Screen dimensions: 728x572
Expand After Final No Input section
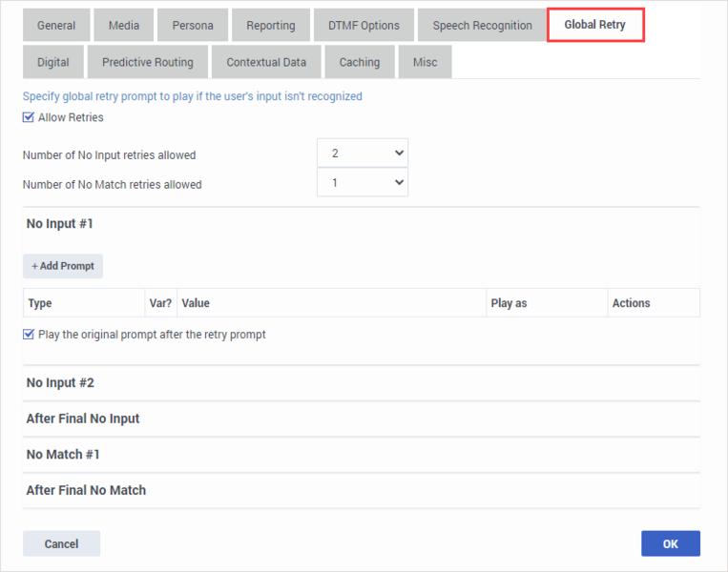362,419
